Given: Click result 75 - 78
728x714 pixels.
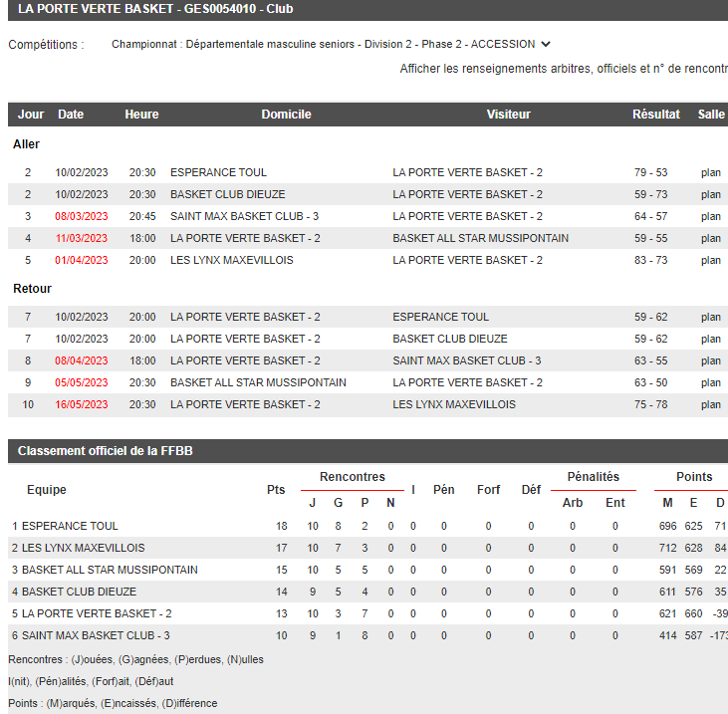Looking at the screenshot, I should (650, 404).
